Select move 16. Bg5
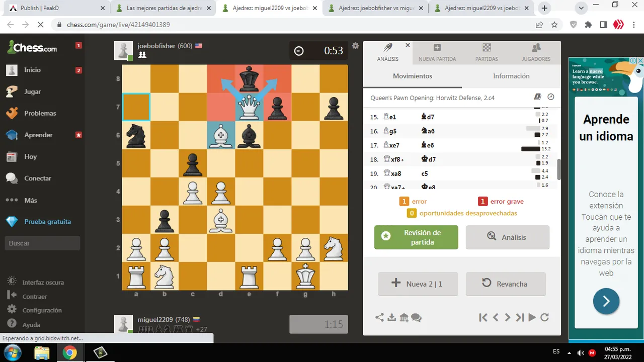644x362 pixels. [390, 131]
